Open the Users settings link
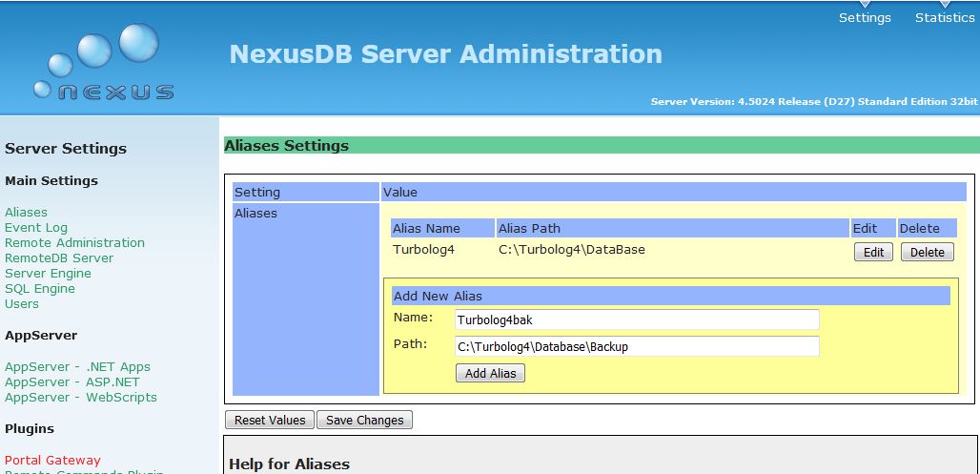Screen dimensions: 980x474 pyautogui.click(x=22, y=304)
